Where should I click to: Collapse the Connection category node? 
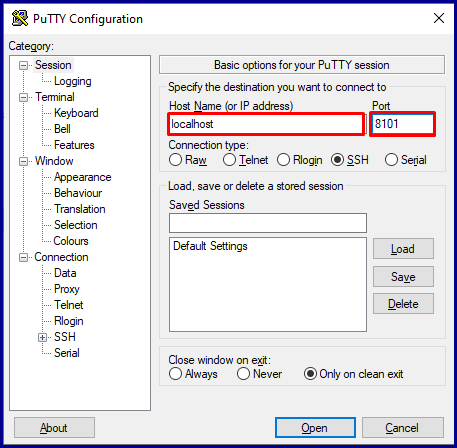tap(23, 257)
